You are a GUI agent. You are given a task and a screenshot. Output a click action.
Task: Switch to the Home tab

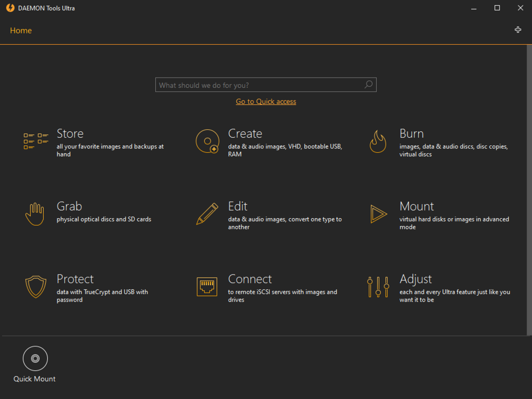pyautogui.click(x=21, y=30)
